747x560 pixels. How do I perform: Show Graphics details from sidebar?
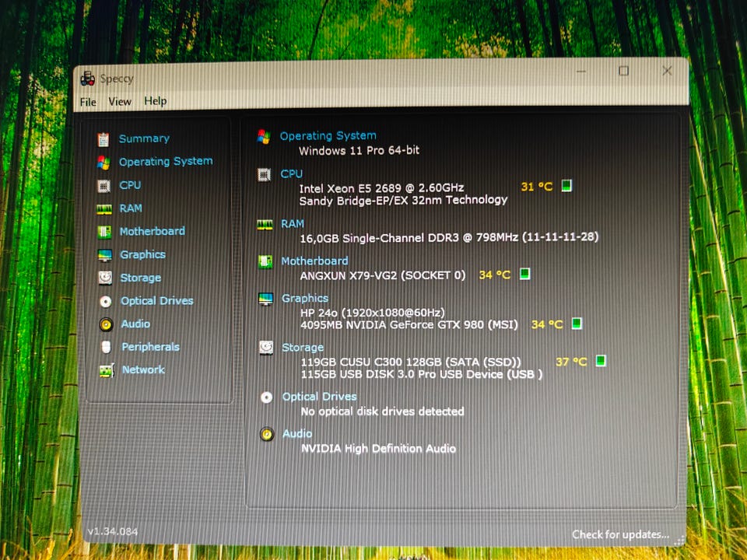[x=143, y=255]
